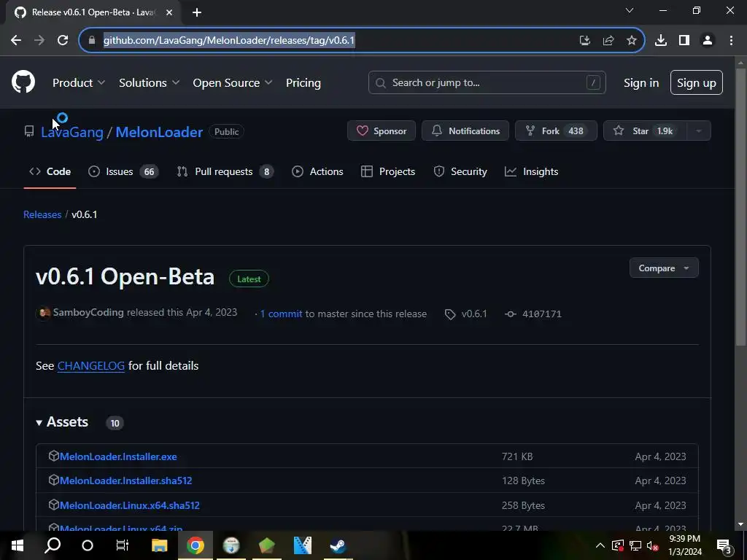Image resolution: width=747 pixels, height=560 pixels.
Task: Open Task View in taskbar
Action: coord(123,545)
